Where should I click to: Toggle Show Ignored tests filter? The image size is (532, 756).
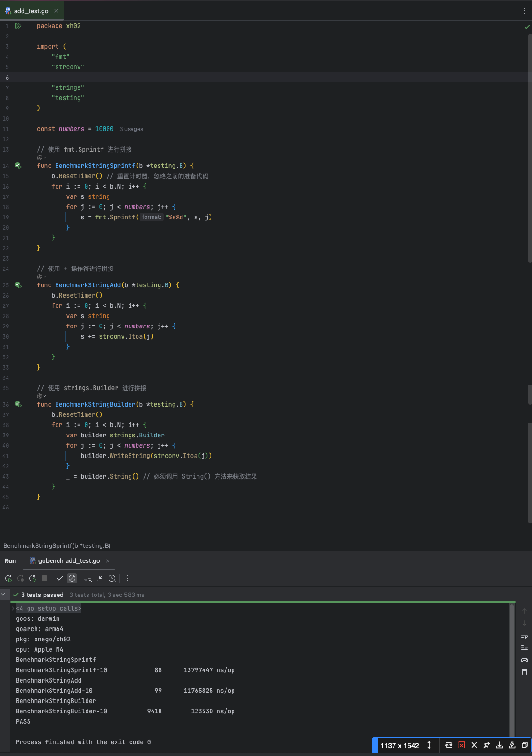[x=72, y=578]
